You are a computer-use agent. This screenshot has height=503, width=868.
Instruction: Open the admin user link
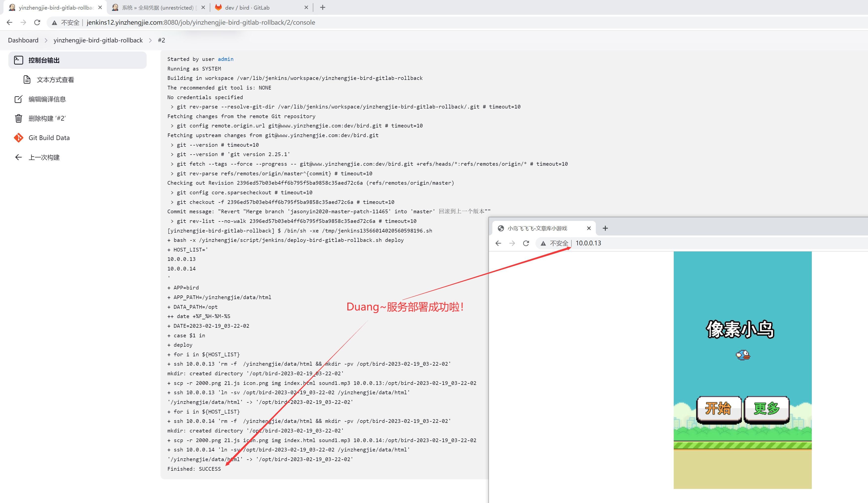tap(225, 59)
